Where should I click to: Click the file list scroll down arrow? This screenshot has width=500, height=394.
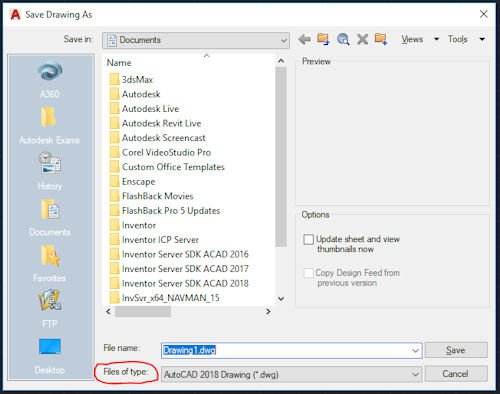tap(281, 299)
